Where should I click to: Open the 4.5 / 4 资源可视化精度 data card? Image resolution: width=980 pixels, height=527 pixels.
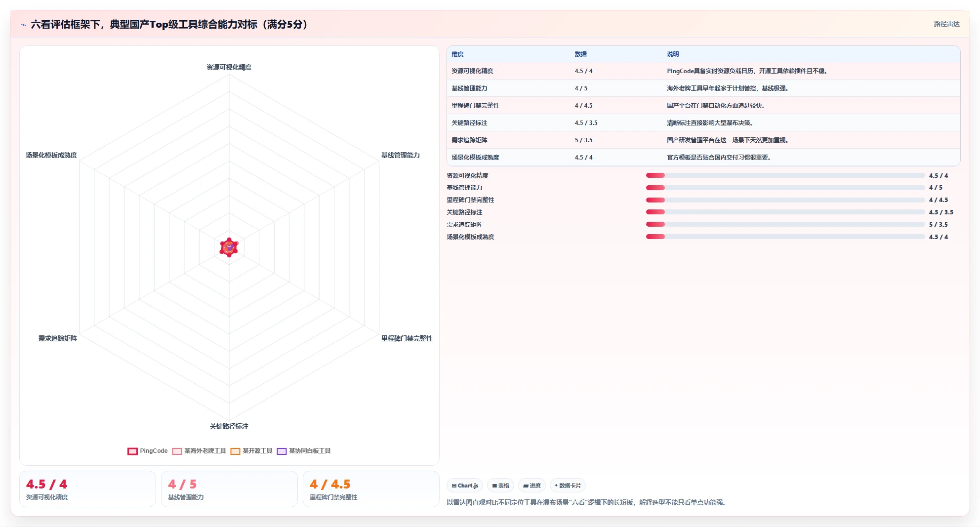87,489
